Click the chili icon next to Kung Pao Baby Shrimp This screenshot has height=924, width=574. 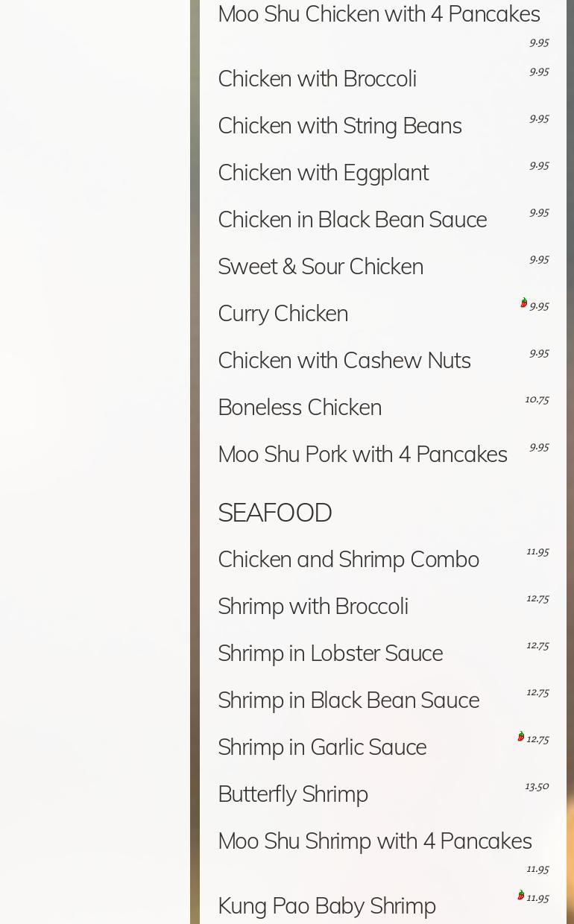coord(520,895)
